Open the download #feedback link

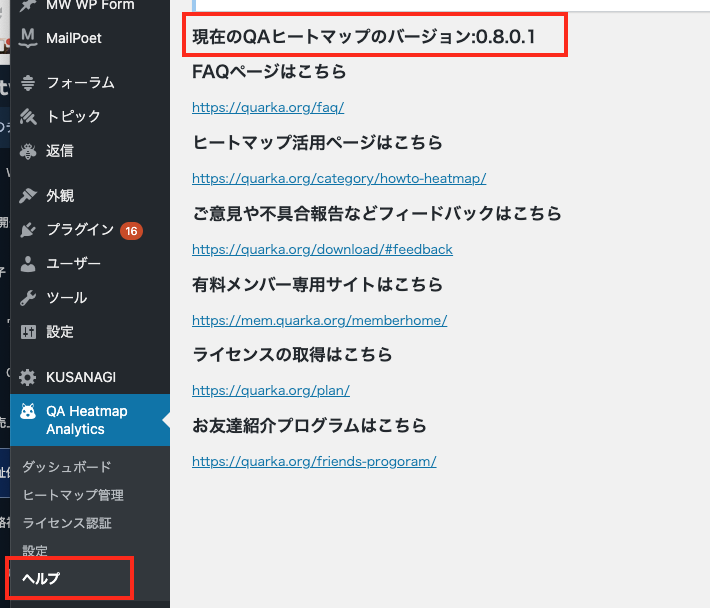[322, 249]
